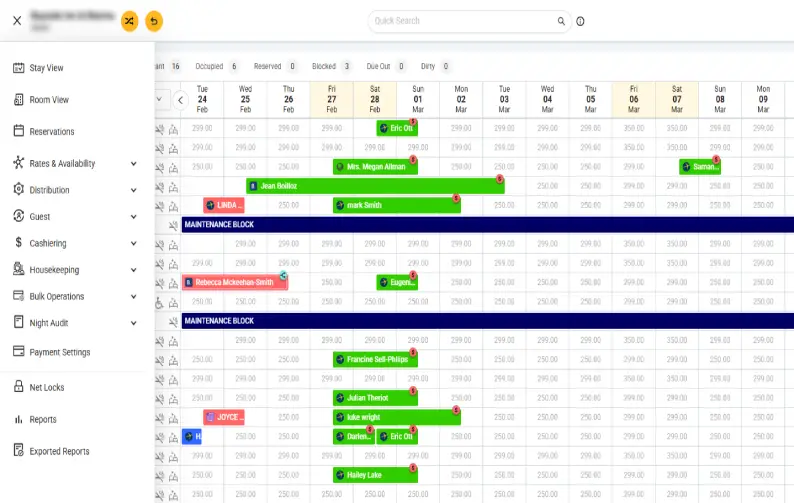Click the info icon beside Quick Search
Viewport: 794px width, 503px height.
580,21
